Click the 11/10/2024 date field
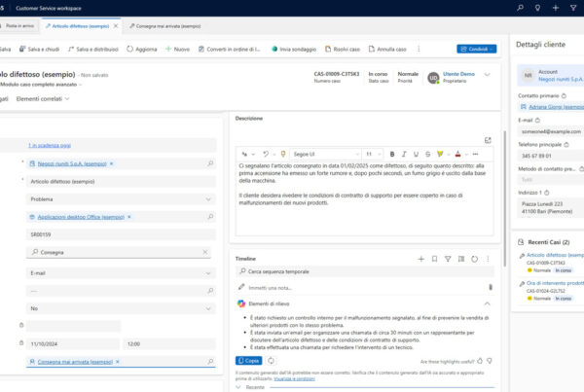584x392 pixels. 73,344
